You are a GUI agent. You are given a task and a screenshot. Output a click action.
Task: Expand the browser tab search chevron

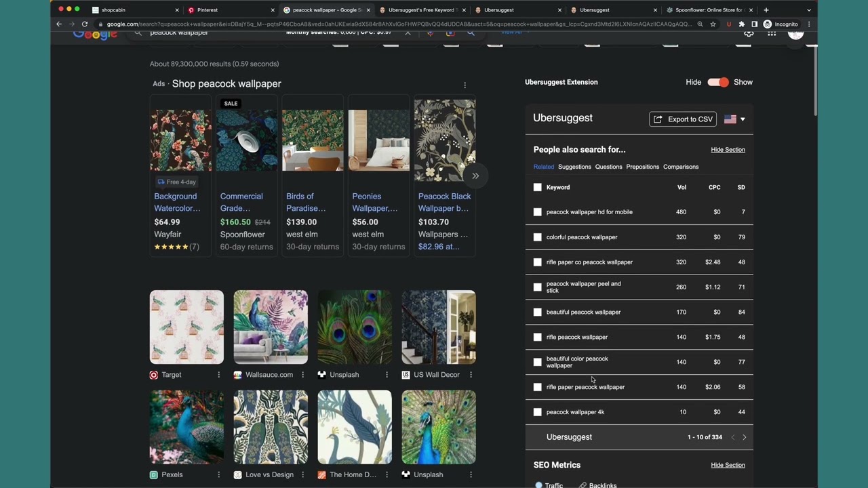809,10
